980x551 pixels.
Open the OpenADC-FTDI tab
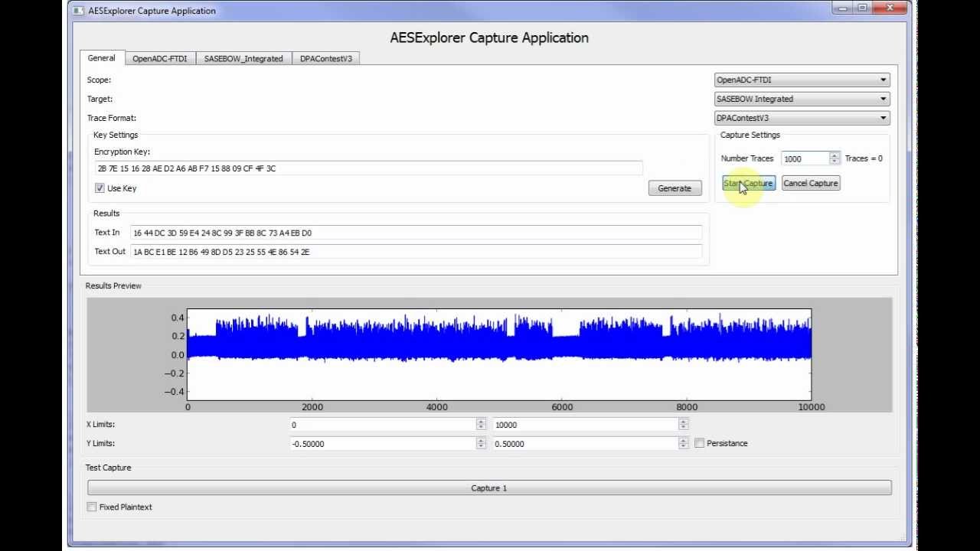click(x=159, y=59)
